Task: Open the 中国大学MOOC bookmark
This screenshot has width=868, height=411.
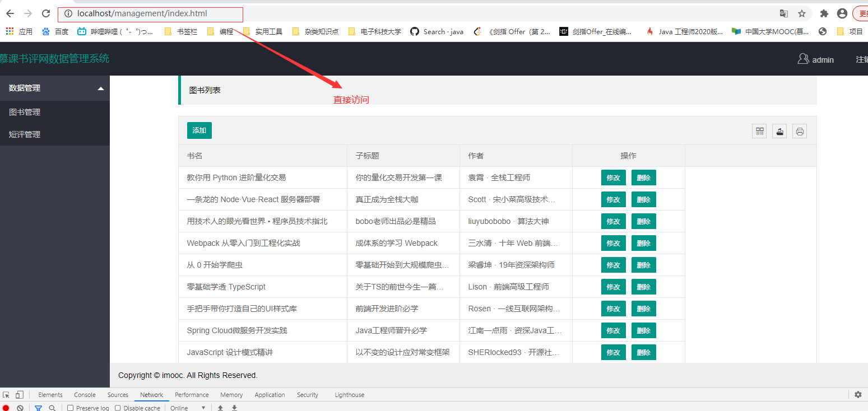Action: [x=770, y=31]
